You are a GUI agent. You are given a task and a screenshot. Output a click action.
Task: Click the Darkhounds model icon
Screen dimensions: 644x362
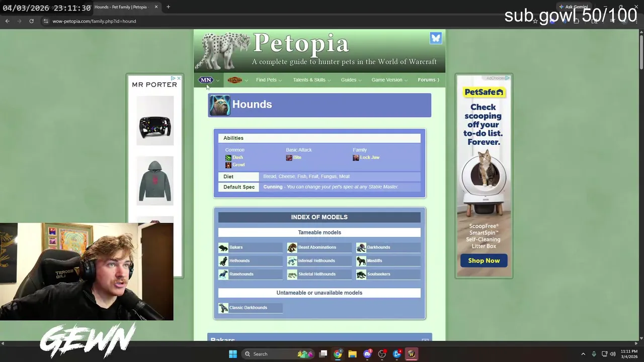point(361,247)
